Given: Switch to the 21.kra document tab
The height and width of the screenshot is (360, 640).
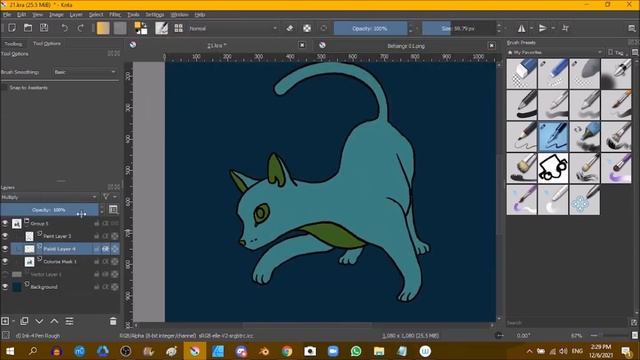Looking at the screenshot, I should [x=216, y=45].
